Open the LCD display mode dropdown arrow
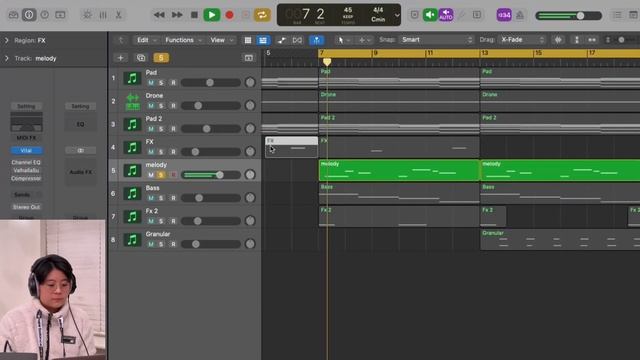Image resolution: width=640 pixels, height=360 pixels. (397, 16)
